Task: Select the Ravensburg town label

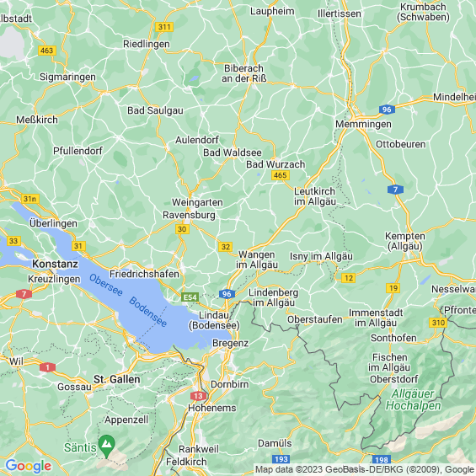Action: point(189,215)
